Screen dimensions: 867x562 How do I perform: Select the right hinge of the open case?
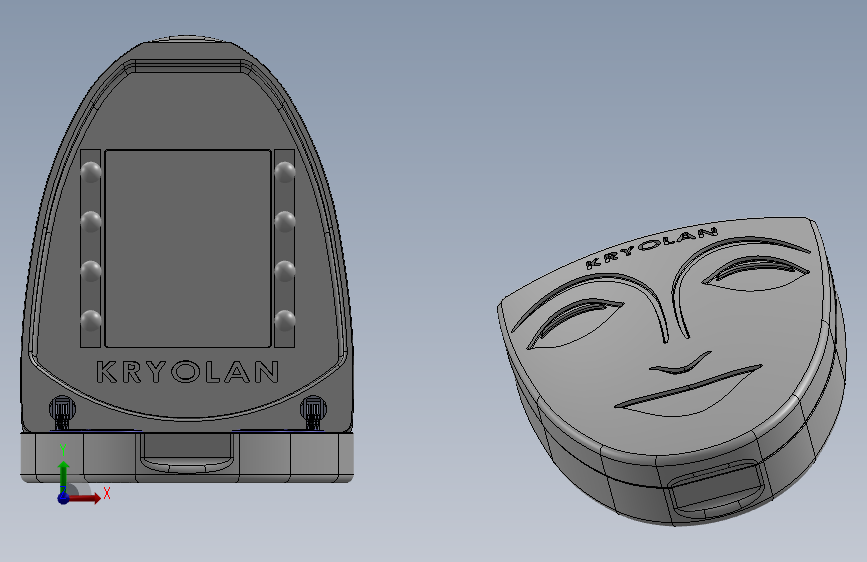click(x=313, y=412)
